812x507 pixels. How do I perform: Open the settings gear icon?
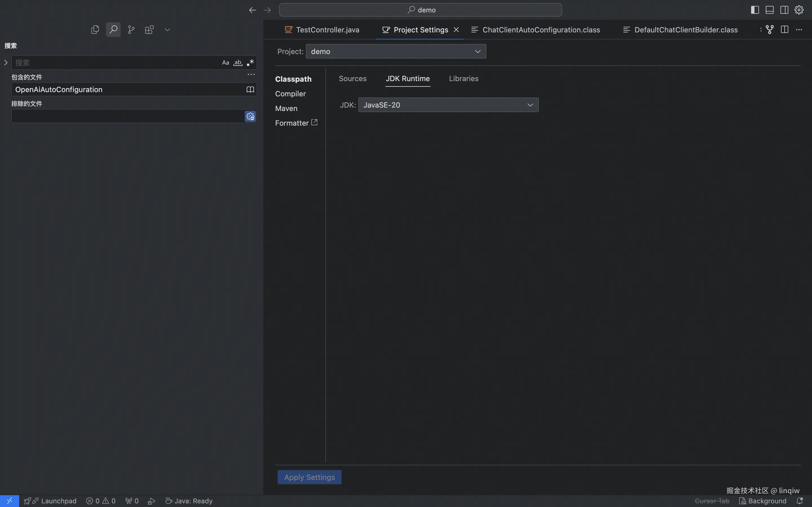pos(799,10)
